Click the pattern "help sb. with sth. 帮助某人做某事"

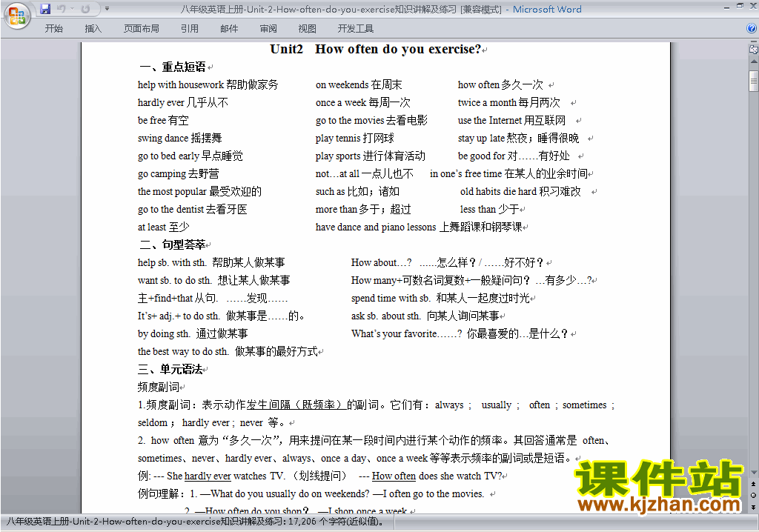211,262
